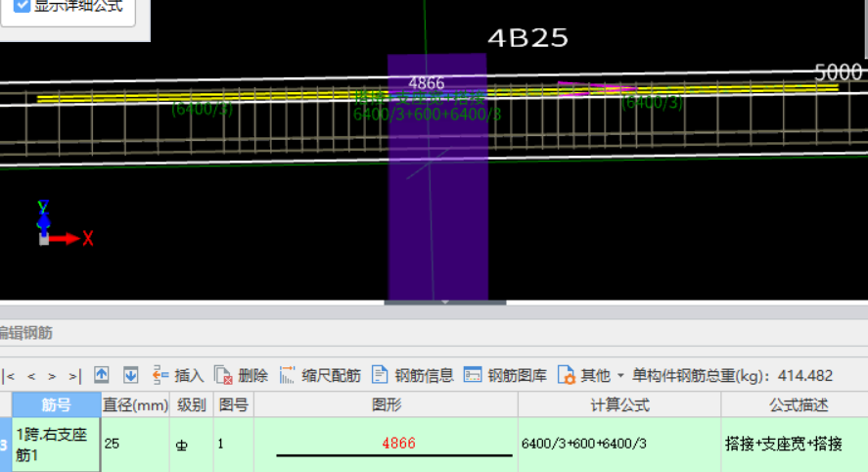Select formula cell 6400/3+600+6400/3

(x=619, y=445)
